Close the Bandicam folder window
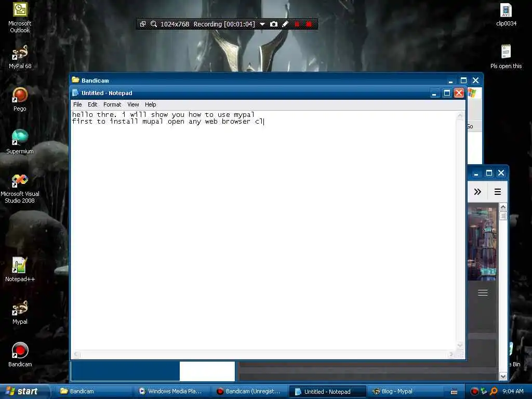 pos(476,81)
